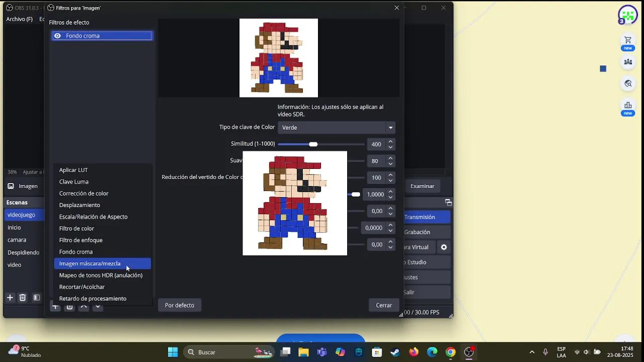Viewport: 644px width, 362px height.
Task: Launch Steam from taskbar
Action: coord(395,352)
